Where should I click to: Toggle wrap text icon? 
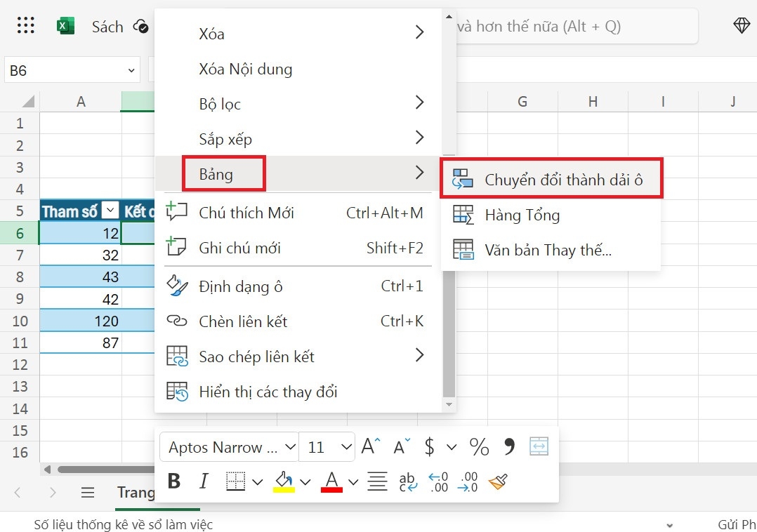click(407, 481)
